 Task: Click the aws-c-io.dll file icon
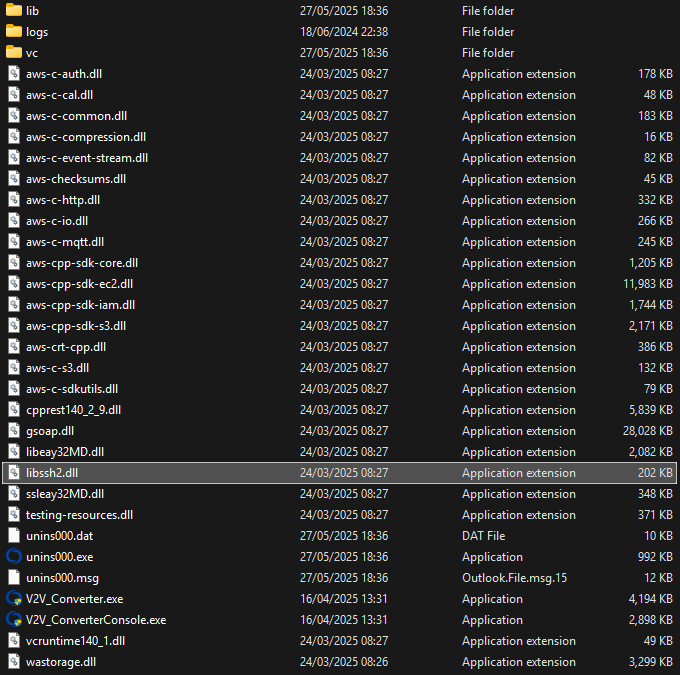(14, 220)
